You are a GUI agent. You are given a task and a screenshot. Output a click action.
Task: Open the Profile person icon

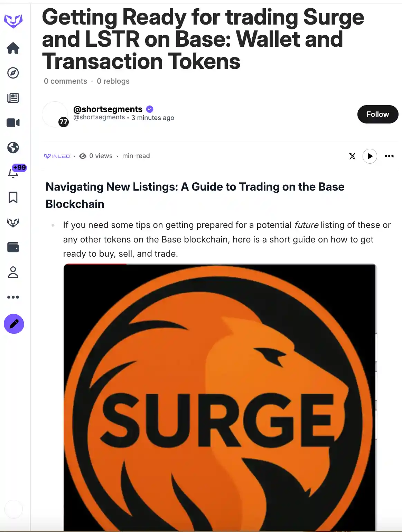(13, 272)
